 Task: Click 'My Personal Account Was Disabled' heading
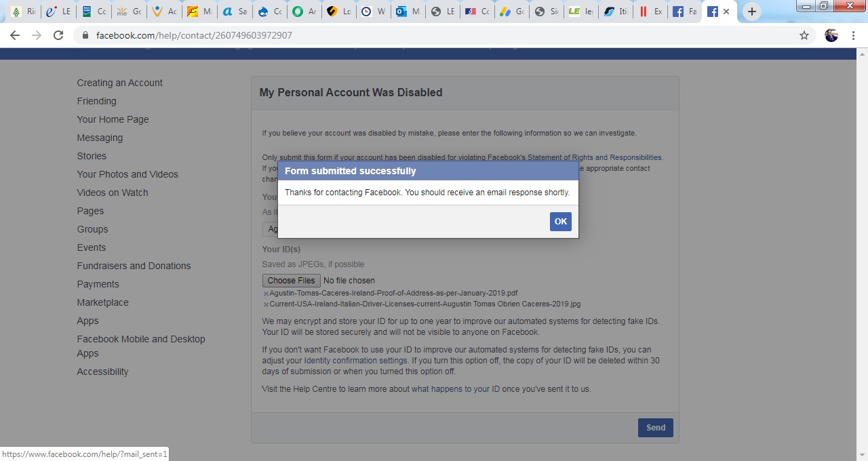point(351,92)
